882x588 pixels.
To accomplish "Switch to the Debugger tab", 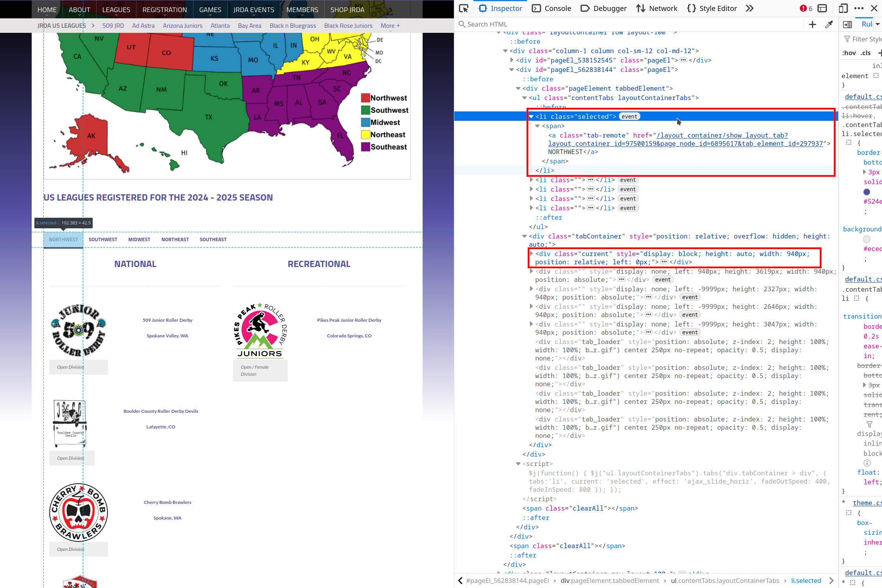I will 603,9.
